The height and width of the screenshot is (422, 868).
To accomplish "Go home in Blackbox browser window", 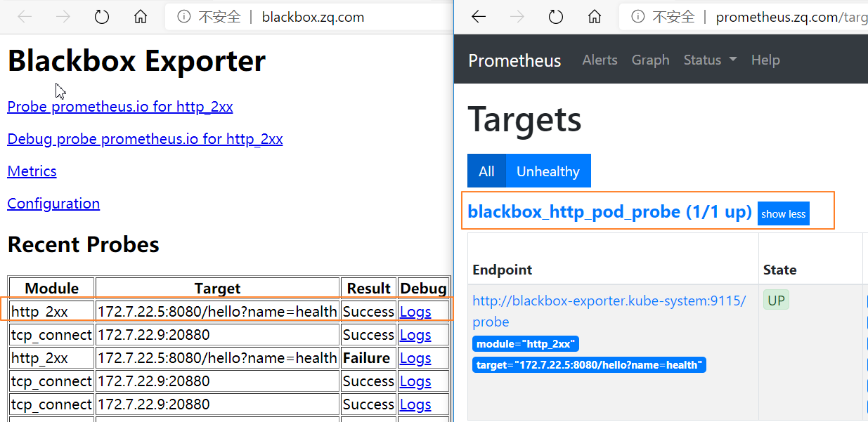I will click(x=141, y=17).
